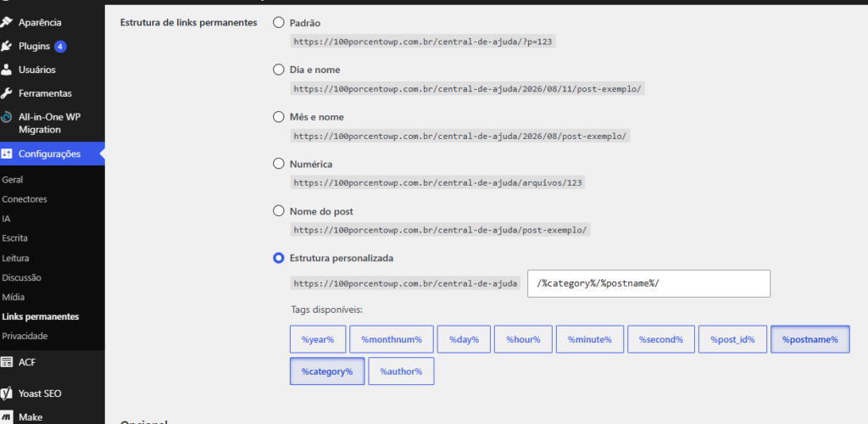Click the custom structure text field
This screenshot has width=868, height=424.
coord(648,283)
